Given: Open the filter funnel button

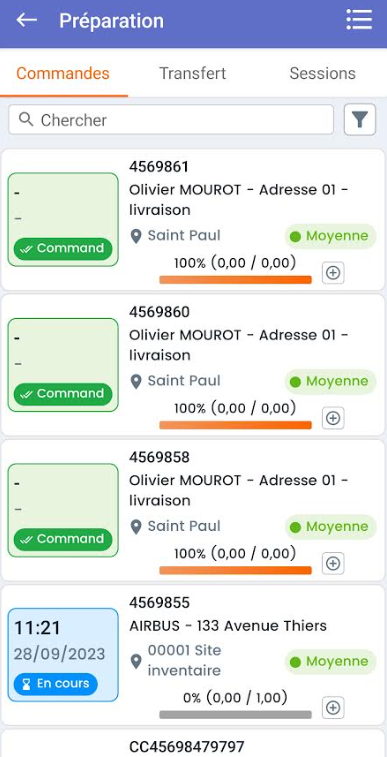Looking at the screenshot, I should (359, 120).
